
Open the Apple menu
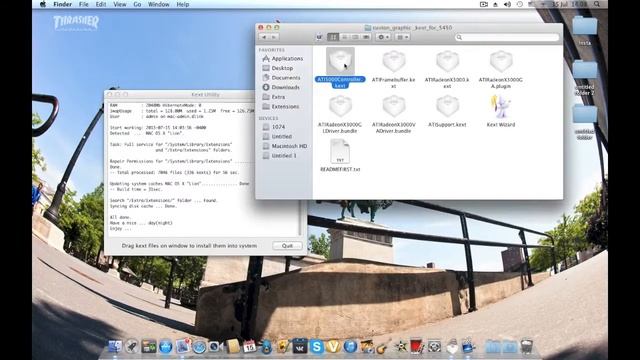click(x=43, y=4)
